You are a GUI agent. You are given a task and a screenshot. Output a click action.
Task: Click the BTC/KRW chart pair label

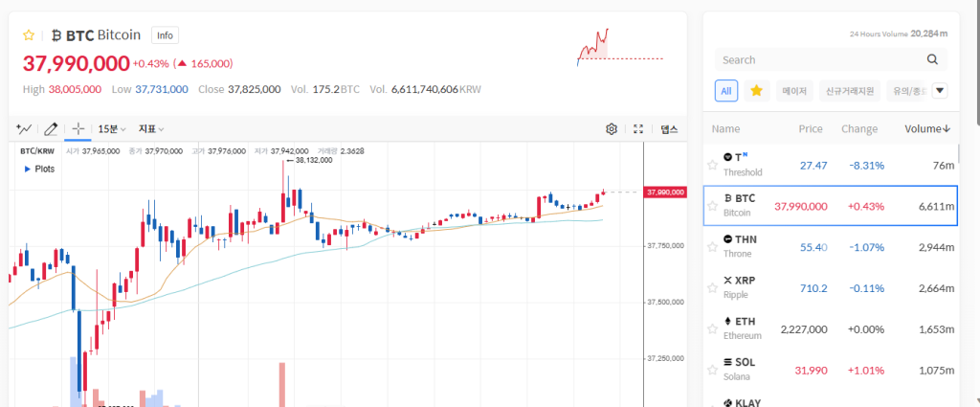click(x=37, y=151)
